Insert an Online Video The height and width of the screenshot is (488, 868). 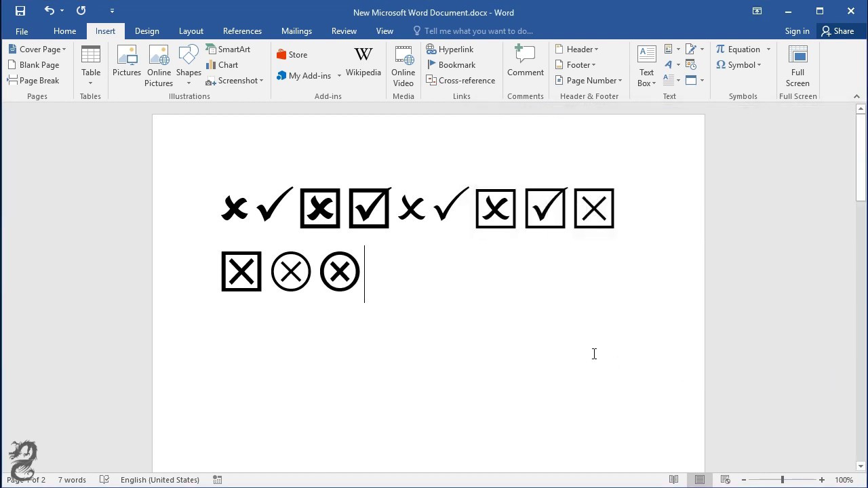(403, 66)
